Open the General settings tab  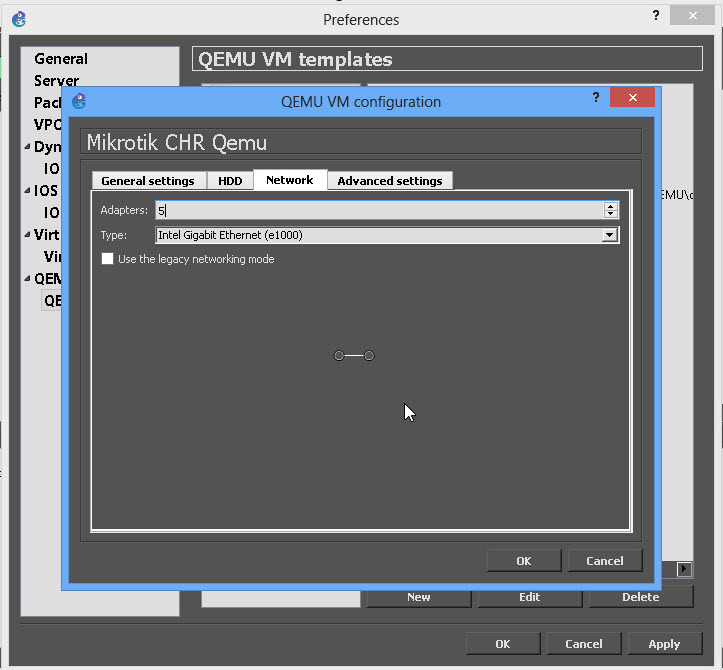click(x=148, y=181)
